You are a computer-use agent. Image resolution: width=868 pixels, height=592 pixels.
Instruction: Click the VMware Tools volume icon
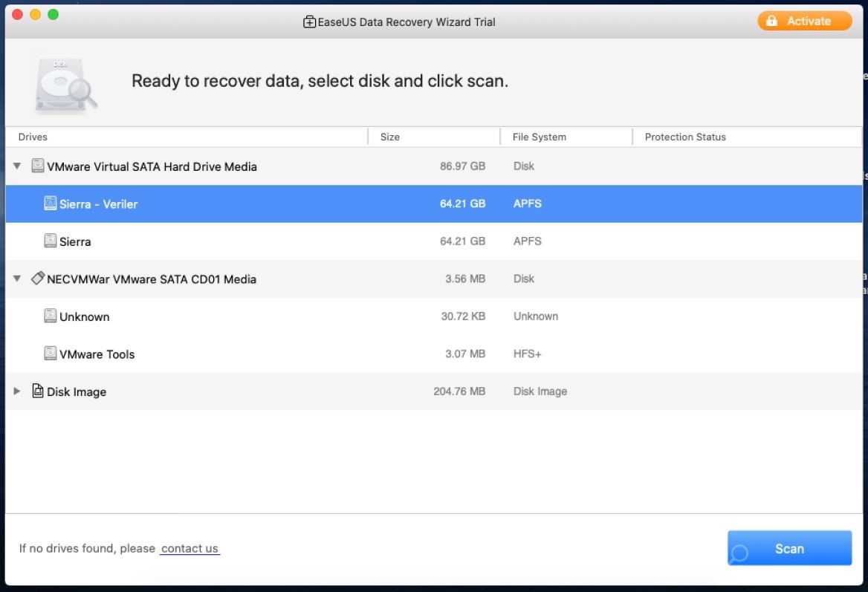pyautogui.click(x=51, y=354)
